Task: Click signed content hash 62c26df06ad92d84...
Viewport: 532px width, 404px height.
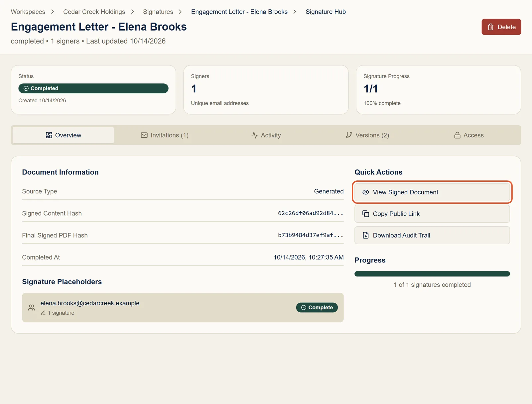Action: click(x=311, y=213)
